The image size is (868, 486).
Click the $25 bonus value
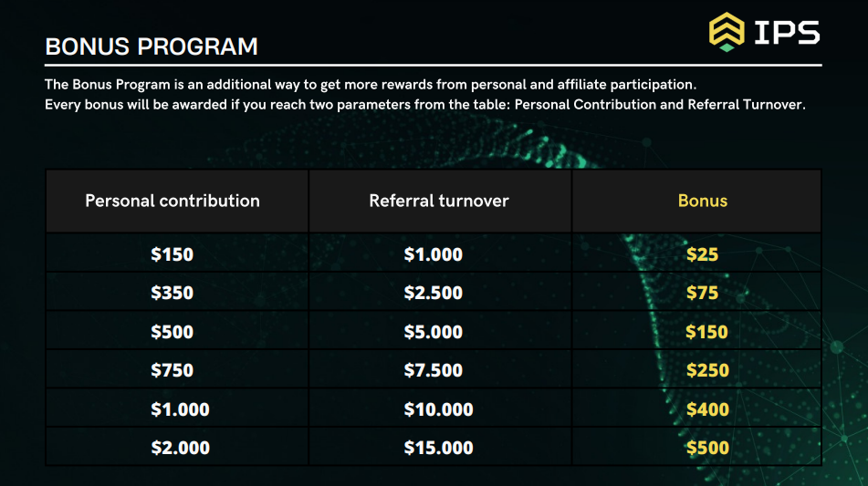click(703, 254)
